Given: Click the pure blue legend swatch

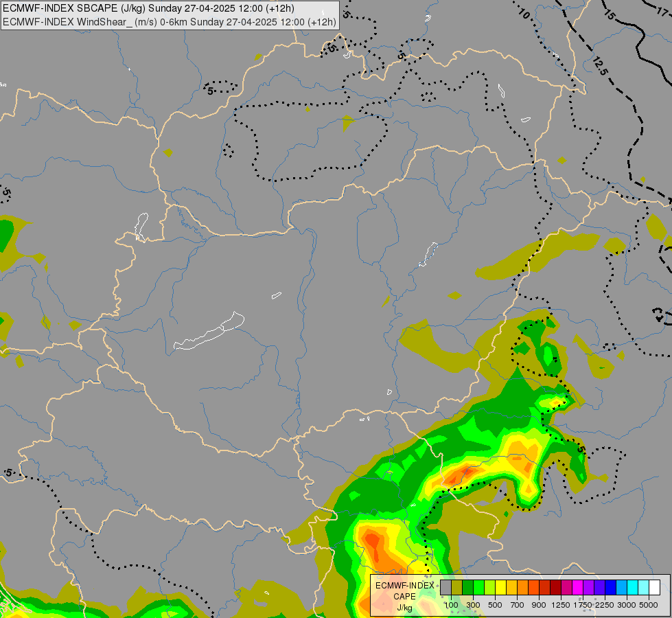Looking at the screenshot, I should pos(611,587).
